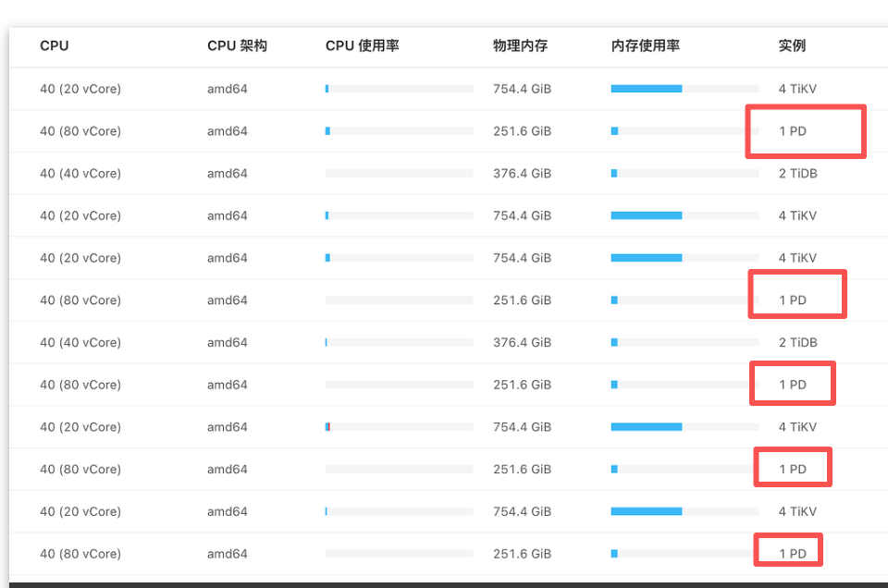The width and height of the screenshot is (888, 588).
Task: Select 2 TiDB in the row with thin CPU tick
Action: (798, 342)
